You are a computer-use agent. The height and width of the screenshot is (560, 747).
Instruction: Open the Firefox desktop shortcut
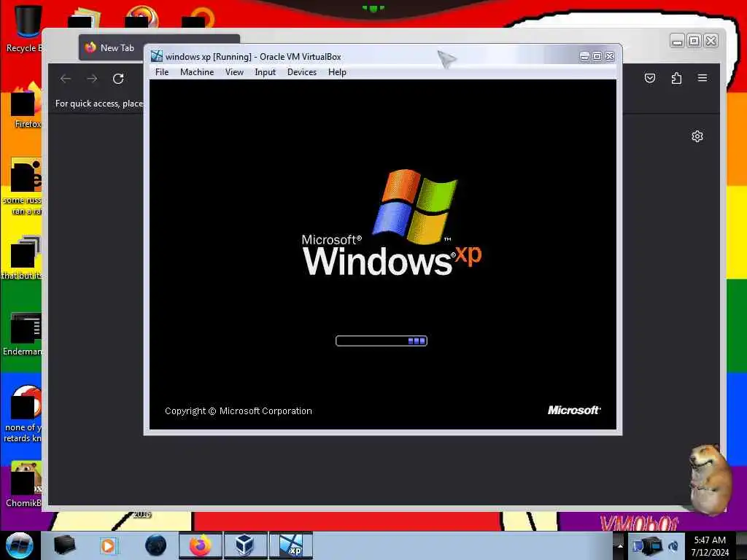pos(26,106)
